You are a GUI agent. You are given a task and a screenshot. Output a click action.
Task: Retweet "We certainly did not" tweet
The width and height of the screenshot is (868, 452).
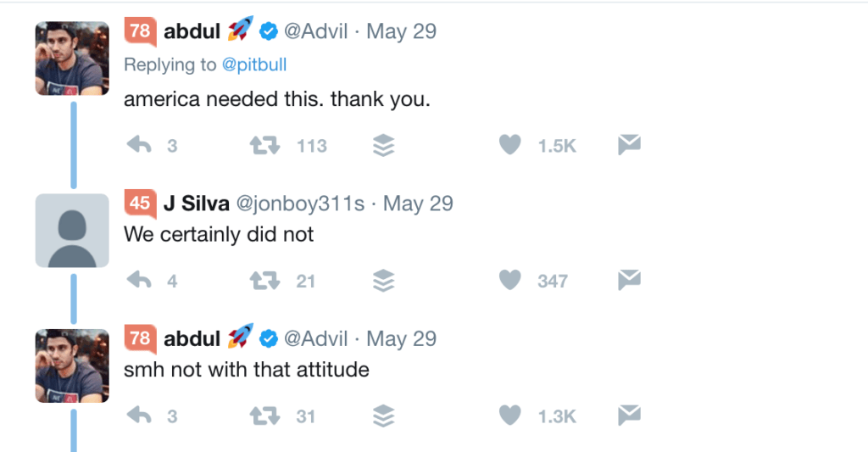pos(264,281)
